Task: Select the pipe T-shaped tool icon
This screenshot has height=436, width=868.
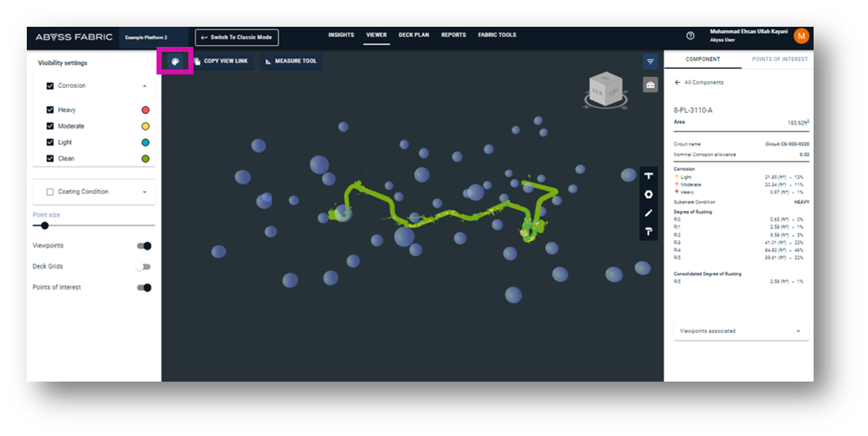Action: [648, 176]
